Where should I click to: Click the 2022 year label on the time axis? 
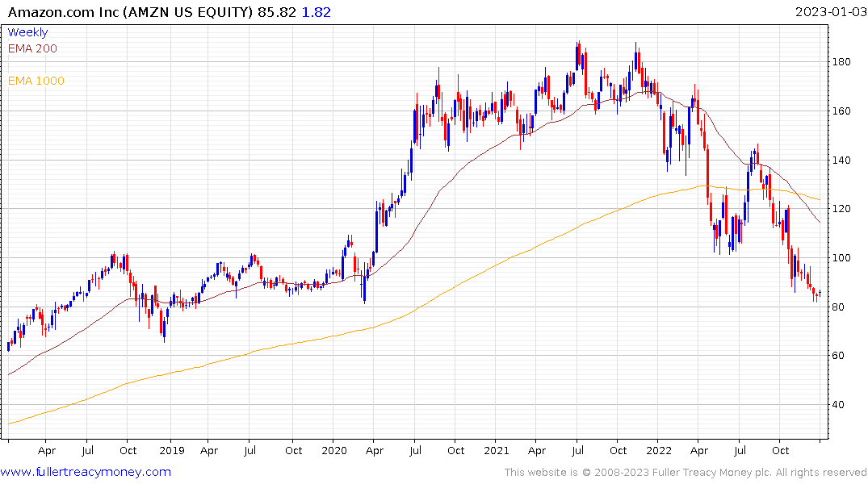pos(659,450)
